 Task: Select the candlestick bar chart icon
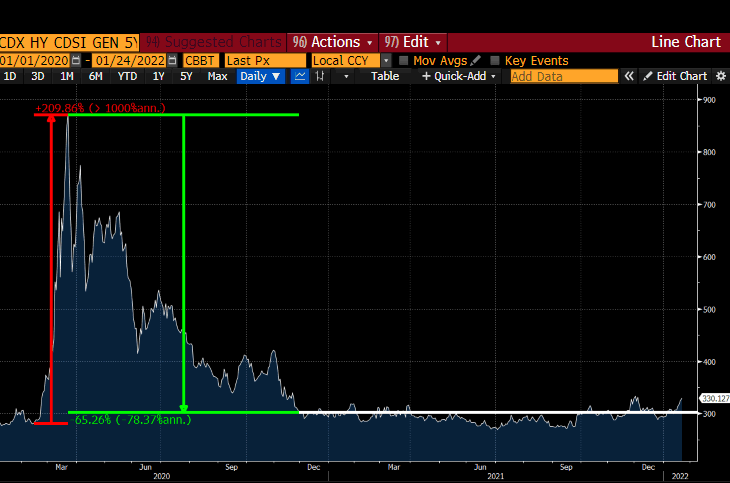320,76
